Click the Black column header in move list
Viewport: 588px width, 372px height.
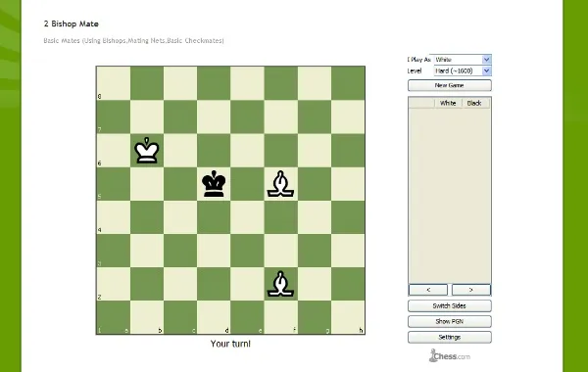pyautogui.click(x=474, y=103)
